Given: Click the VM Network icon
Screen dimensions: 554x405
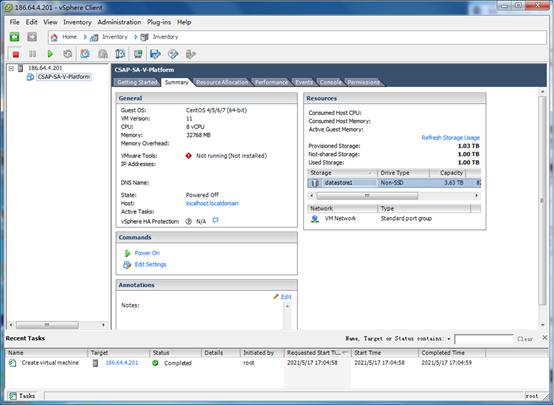Looking at the screenshot, I should (314, 219).
